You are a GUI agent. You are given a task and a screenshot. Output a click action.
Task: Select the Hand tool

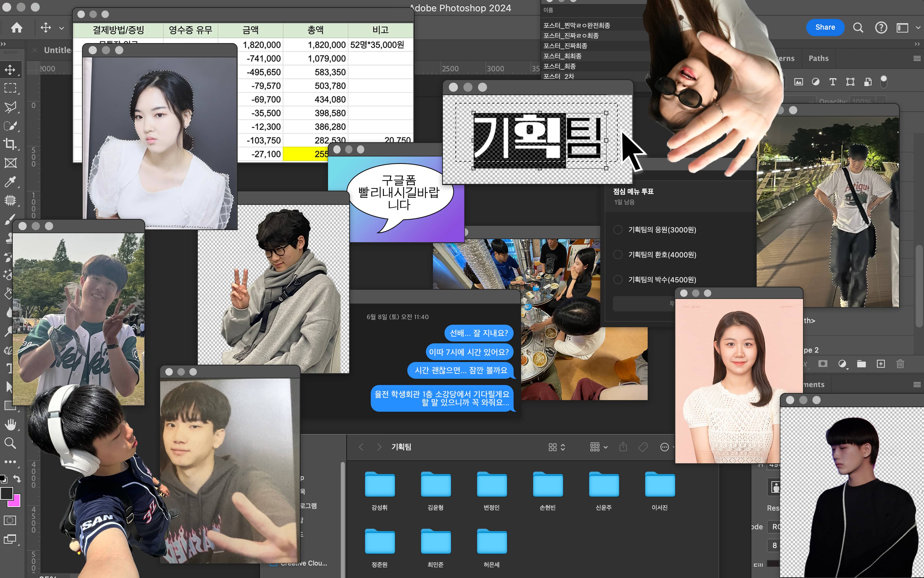10,424
